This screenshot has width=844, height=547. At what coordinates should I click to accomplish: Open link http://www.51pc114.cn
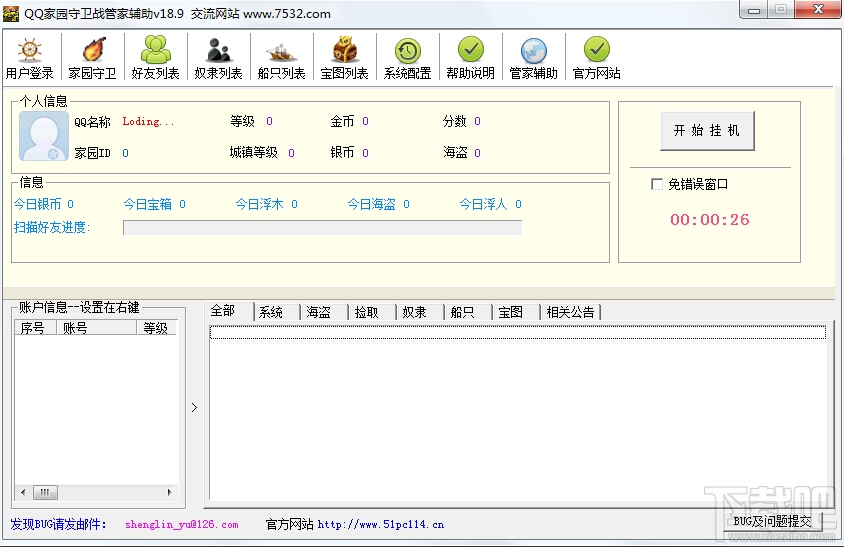(381, 524)
